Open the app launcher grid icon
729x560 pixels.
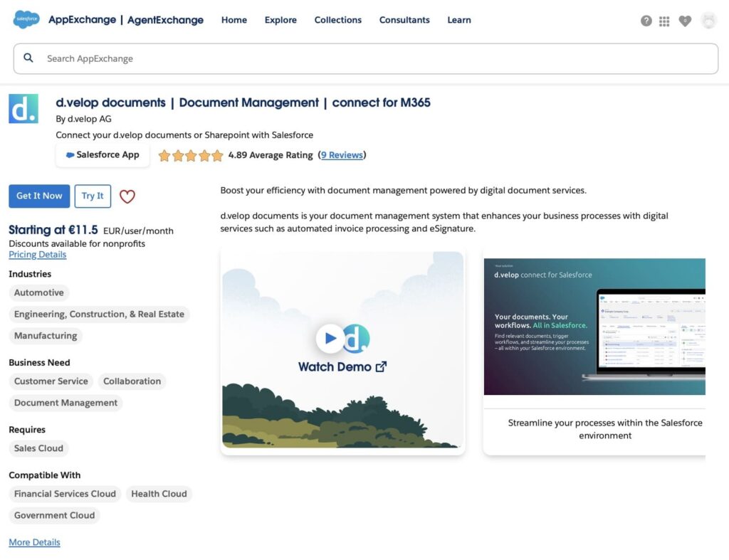tap(664, 21)
